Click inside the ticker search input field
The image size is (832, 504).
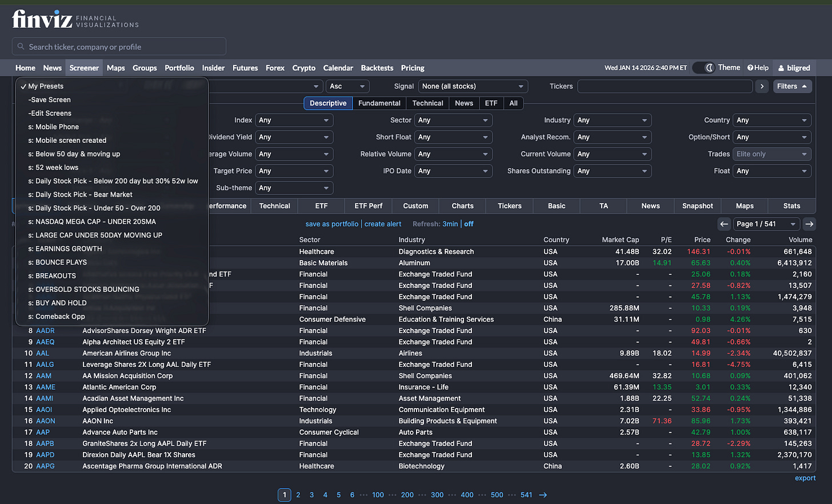pos(114,46)
